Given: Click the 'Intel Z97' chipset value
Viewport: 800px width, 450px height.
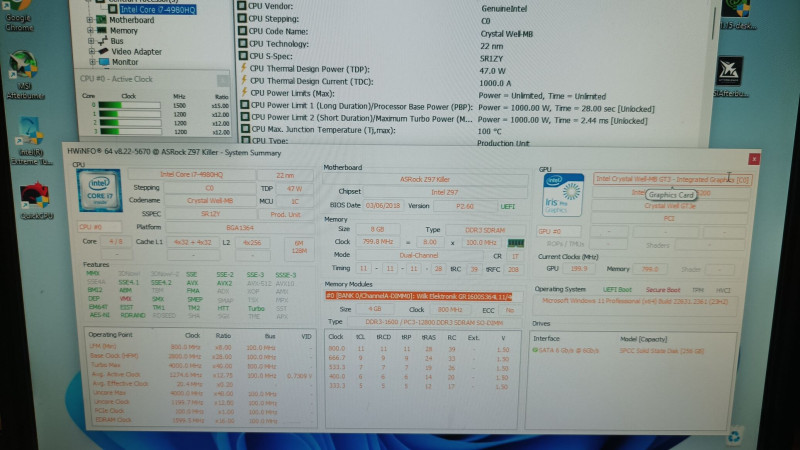Looking at the screenshot, I should (x=444, y=192).
